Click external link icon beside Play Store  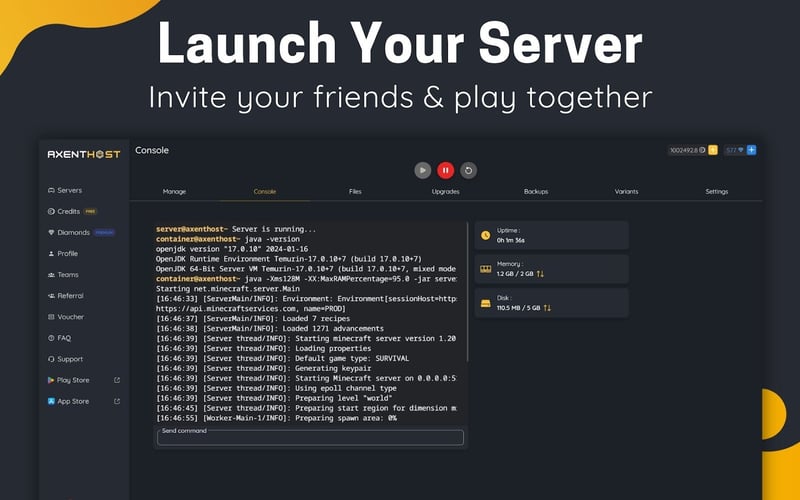pos(117,380)
